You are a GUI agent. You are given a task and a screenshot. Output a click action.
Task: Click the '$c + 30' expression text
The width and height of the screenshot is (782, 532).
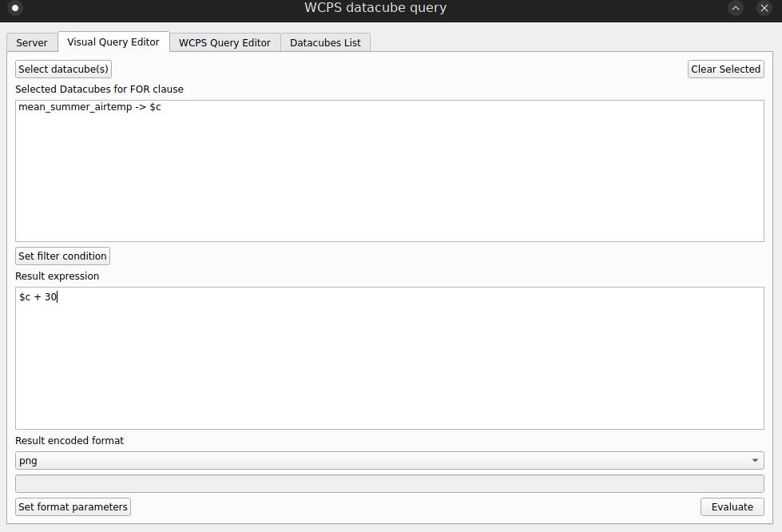(38, 297)
